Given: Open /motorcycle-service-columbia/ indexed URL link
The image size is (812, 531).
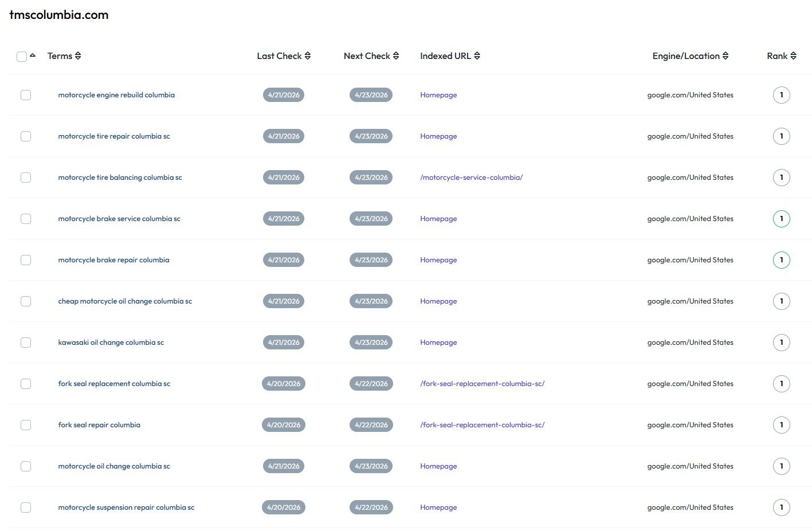Looking at the screenshot, I should click(x=471, y=178).
